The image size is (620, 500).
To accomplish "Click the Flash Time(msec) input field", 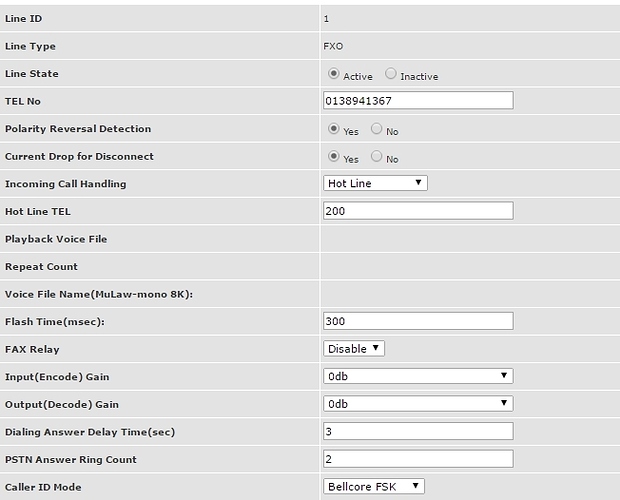I will point(418,321).
